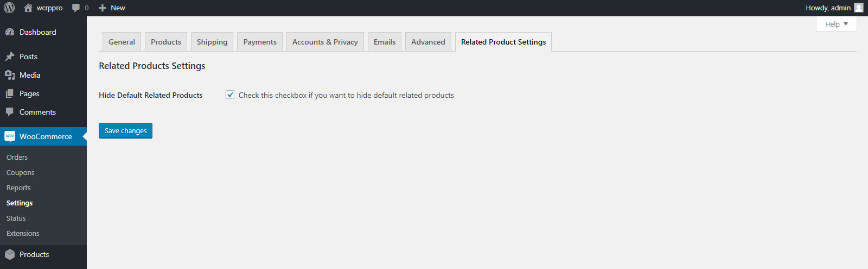Open the Coupons submenu link
Image resolution: width=868 pixels, height=269 pixels.
point(21,172)
